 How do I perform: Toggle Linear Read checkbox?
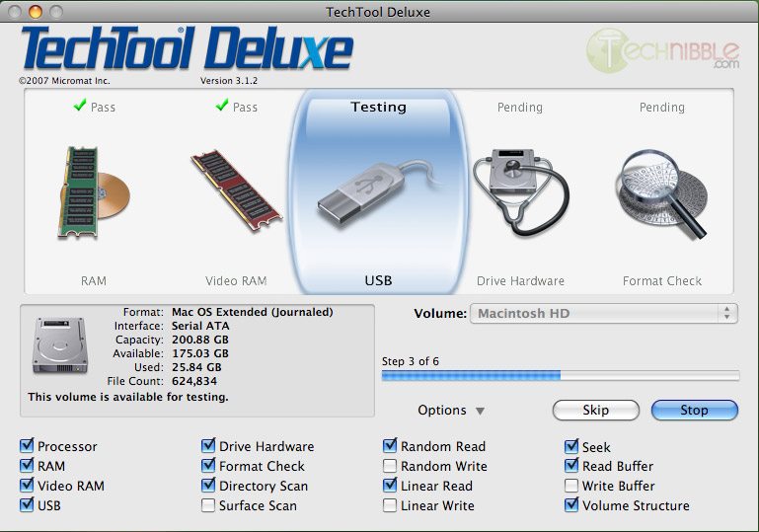pos(390,486)
